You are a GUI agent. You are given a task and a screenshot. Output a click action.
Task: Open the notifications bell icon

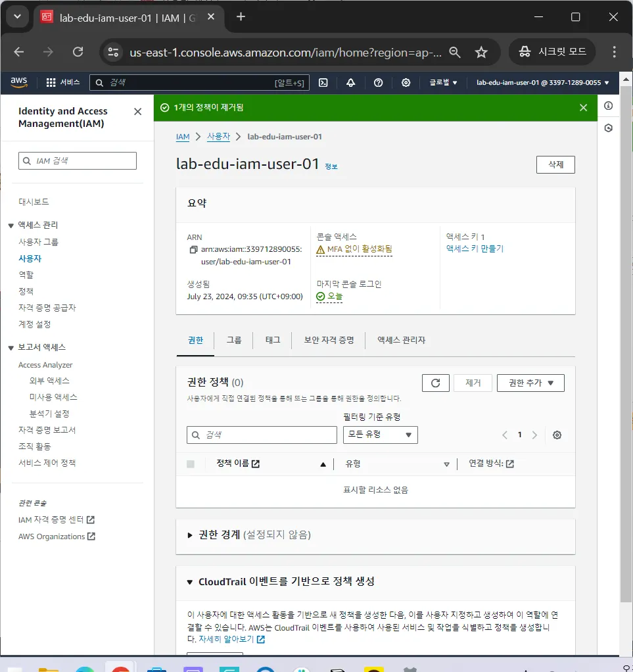pos(350,83)
